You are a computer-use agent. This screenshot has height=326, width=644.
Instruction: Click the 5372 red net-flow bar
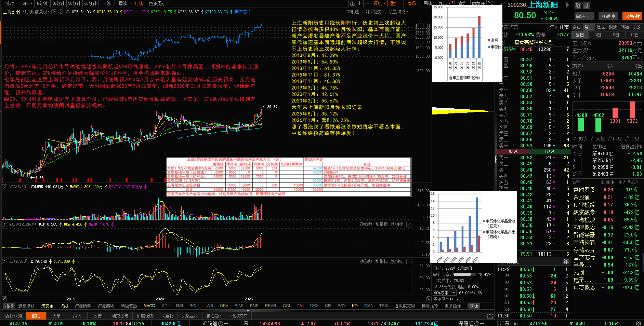[x=632, y=109]
